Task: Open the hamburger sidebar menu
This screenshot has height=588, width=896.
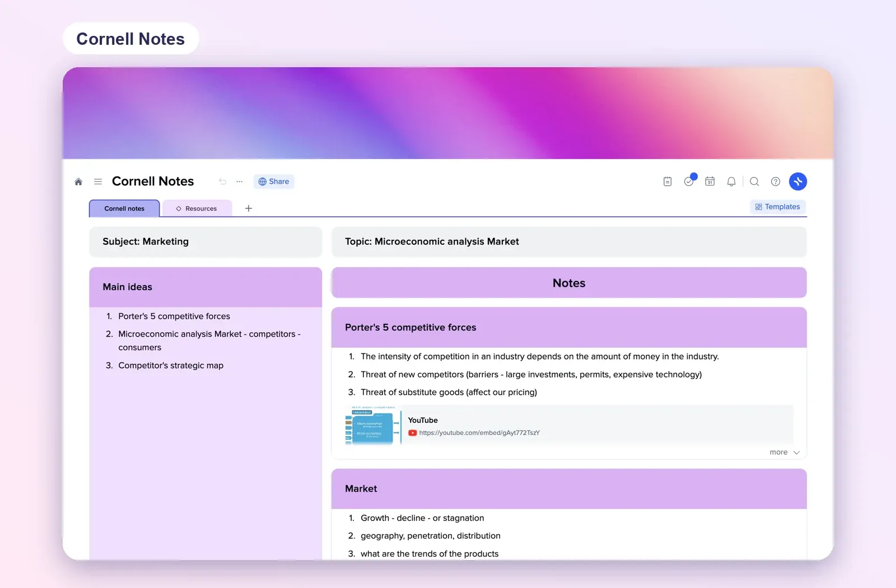Action: pos(98,181)
